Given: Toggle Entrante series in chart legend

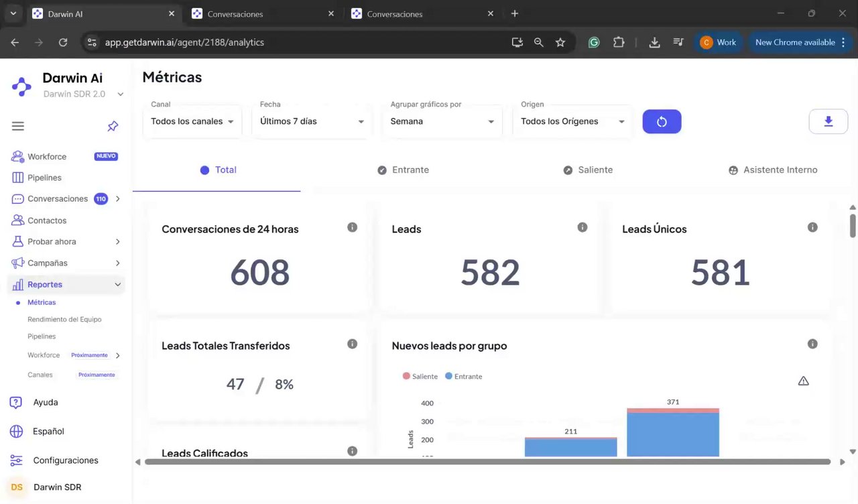Looking at the screenshot, I should [x=463, y=376].
